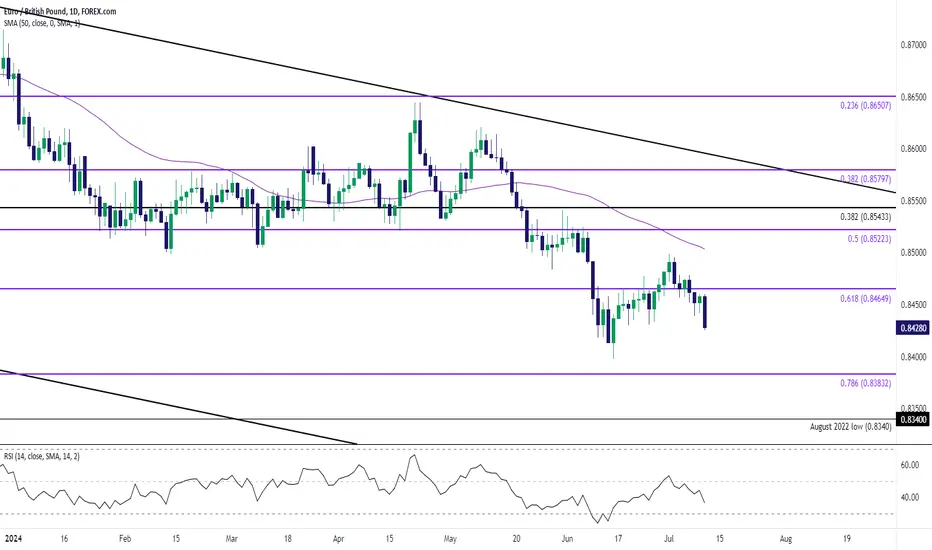Click the August 2022 low annotation
Viewport: 932px width, 550px height.
851,426
